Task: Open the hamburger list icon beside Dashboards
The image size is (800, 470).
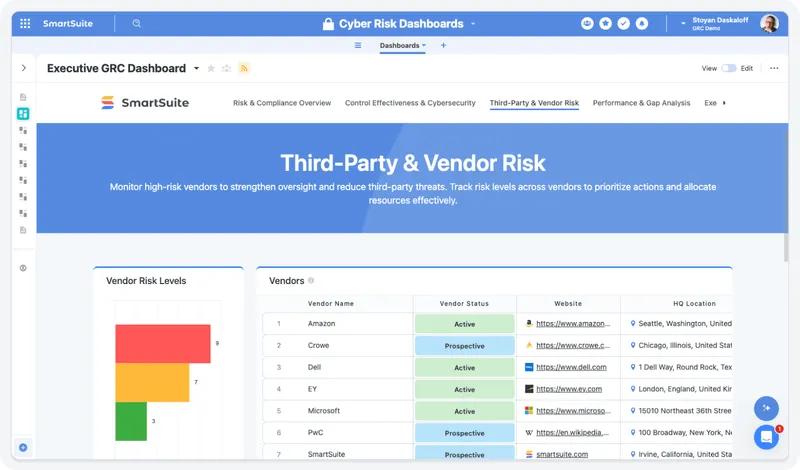Action: point(358,45)
